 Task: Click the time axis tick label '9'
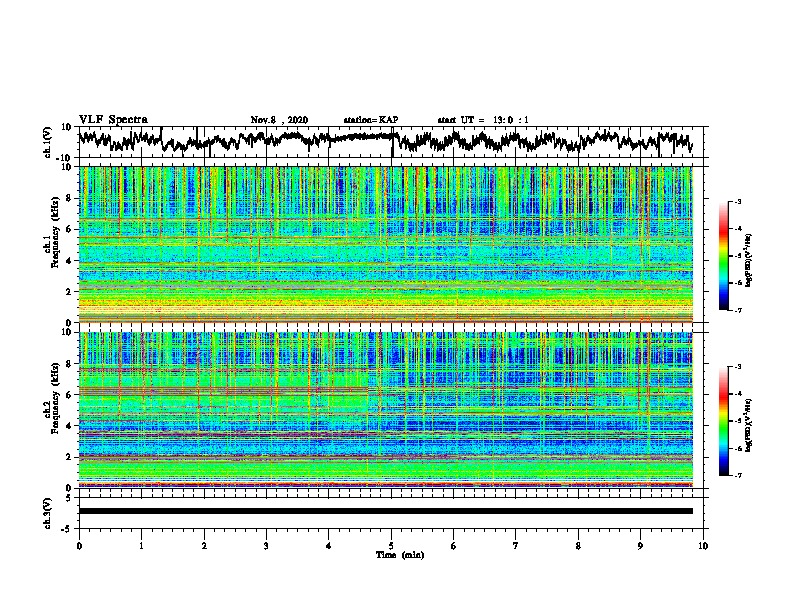(640, 546)
